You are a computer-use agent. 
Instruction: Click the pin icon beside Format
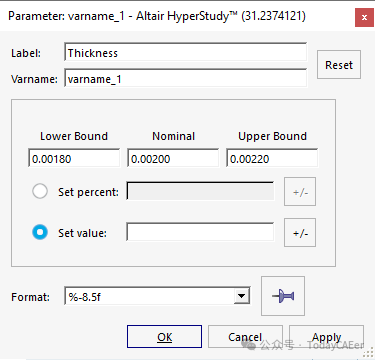[283, 296]
